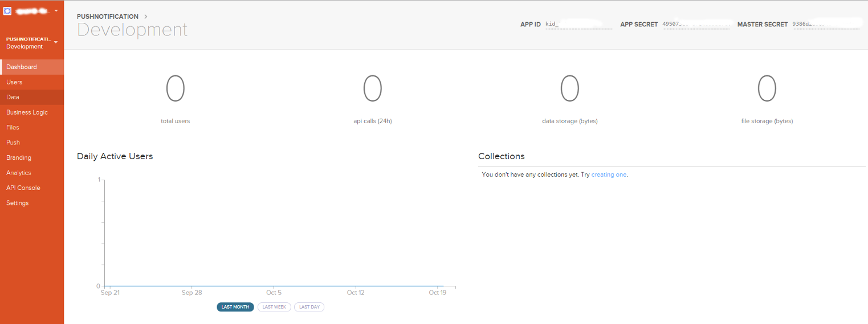Click the Kinvey logo icon at top-left
Image resolution: width=868 pixels, height=324 pixels.
pyautogui.click(x=7, y=11)
